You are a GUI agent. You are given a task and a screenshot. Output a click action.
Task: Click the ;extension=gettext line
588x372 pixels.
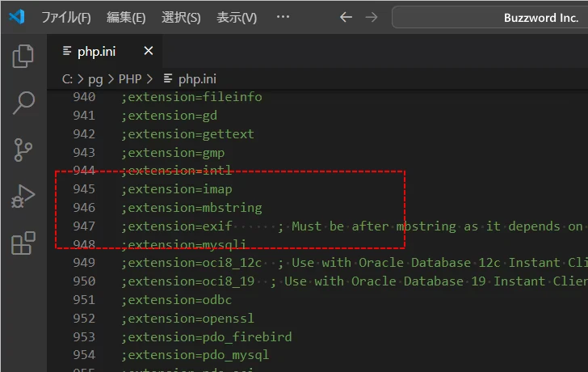[x=187, y=134]
